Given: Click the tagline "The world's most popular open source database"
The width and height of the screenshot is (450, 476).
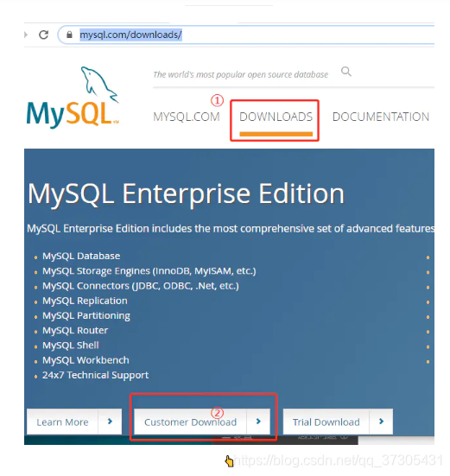Looking at the screenshot, I should (241, 74).
